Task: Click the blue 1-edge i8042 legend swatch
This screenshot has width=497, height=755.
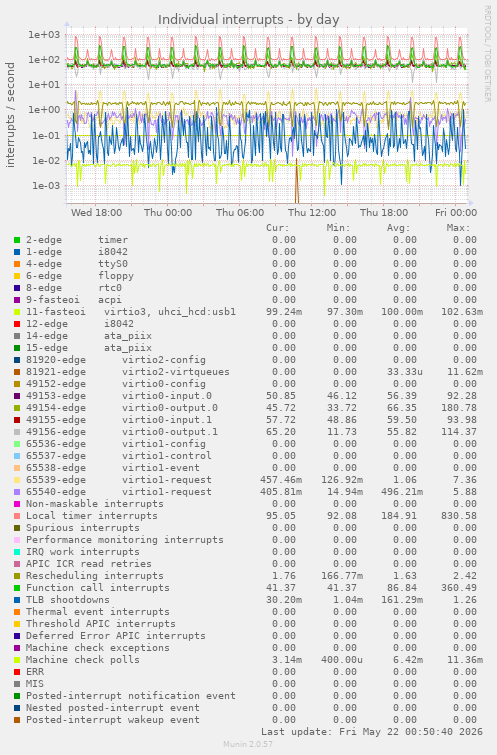Action: click(17, 252)
